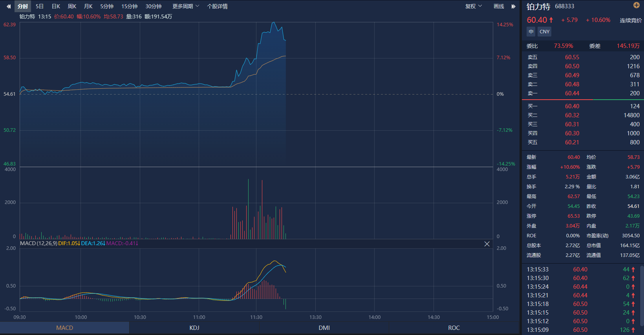Switch to the 日K chart tab

point(56,6)
